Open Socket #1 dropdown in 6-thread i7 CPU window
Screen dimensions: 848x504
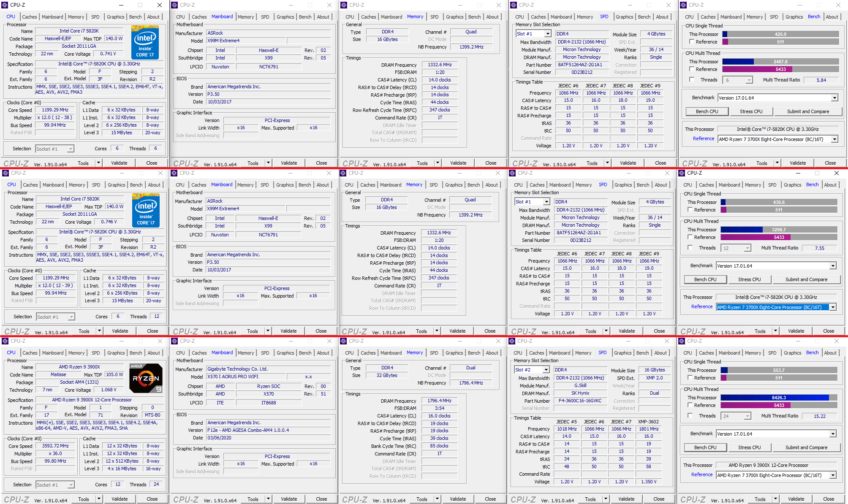(x=54, y=149)
